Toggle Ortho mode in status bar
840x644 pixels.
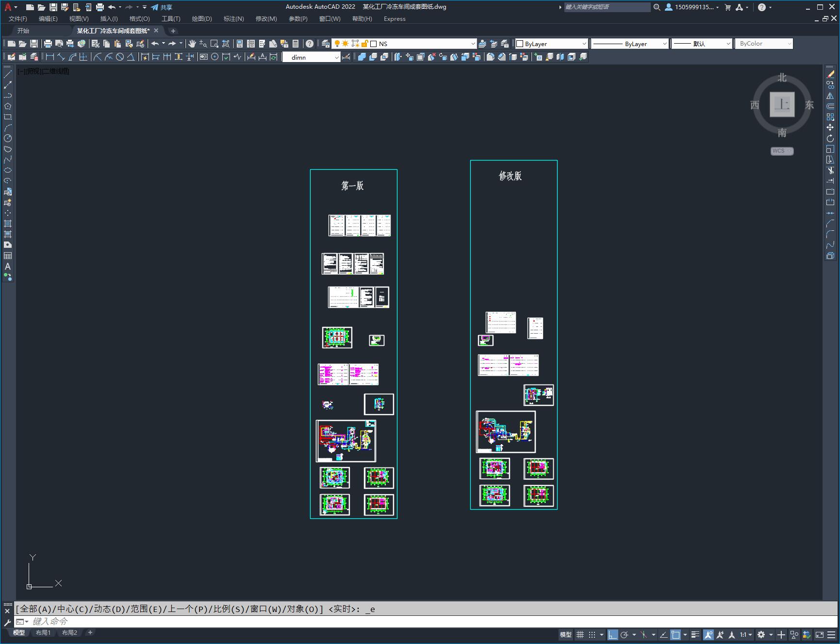click(x=613, y=634)
